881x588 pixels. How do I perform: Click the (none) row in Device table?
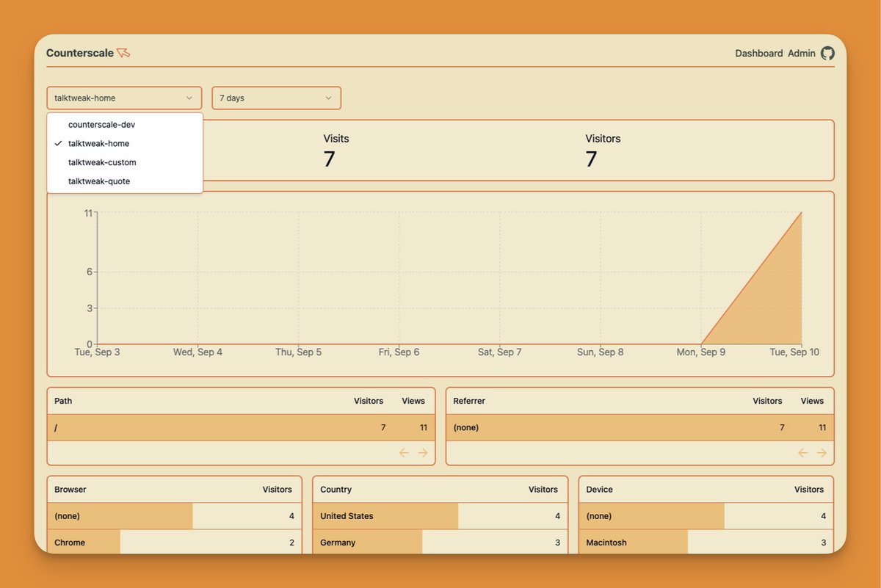tap(706, 516)
